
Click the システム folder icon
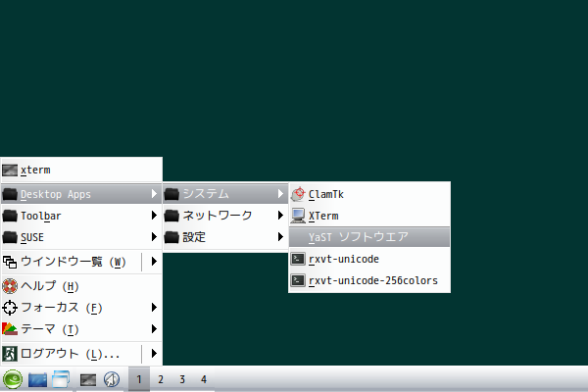pos(171,194)
